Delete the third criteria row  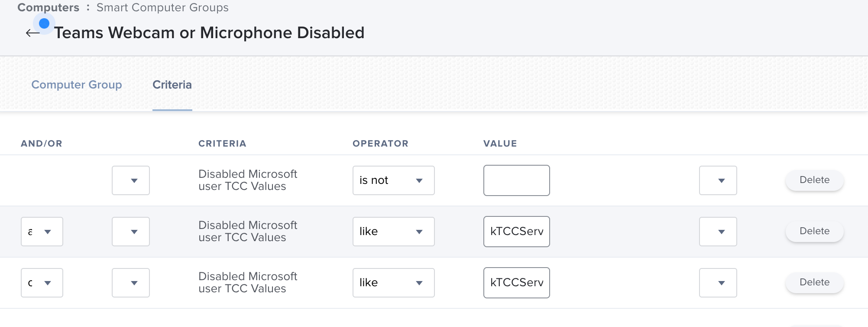click(814, 282)
